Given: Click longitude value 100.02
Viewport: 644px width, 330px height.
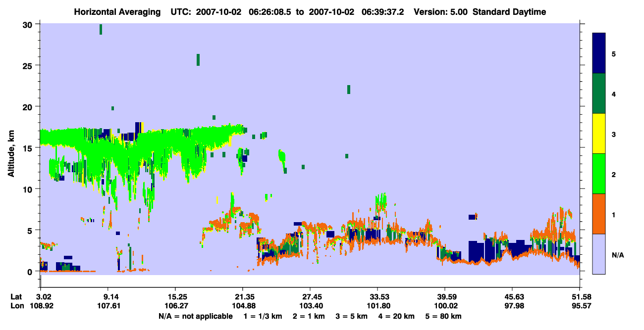Looking at the screenshot, I should pos(445,306).
